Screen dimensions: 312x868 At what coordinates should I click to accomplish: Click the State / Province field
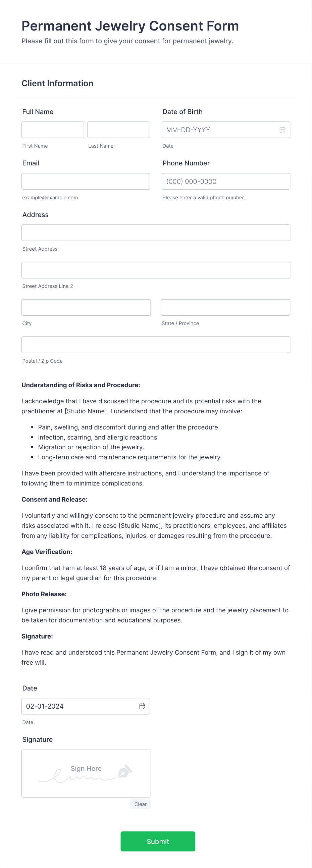pos(225,307)
